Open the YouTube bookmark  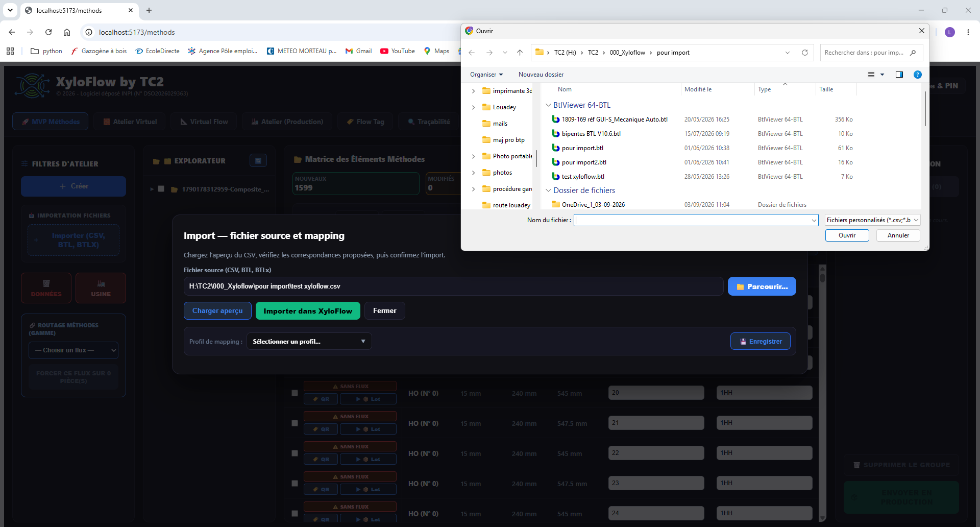pos(398,51)
